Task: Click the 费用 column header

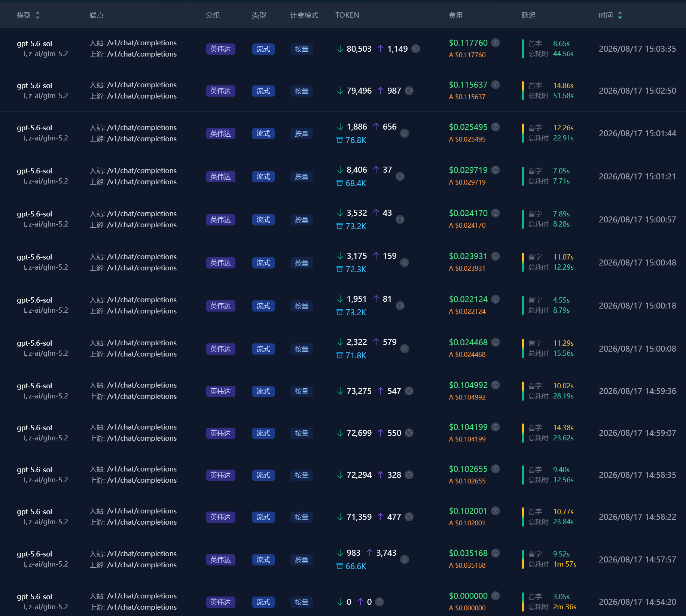Action: pyautogui.click(x=456, y=15)
